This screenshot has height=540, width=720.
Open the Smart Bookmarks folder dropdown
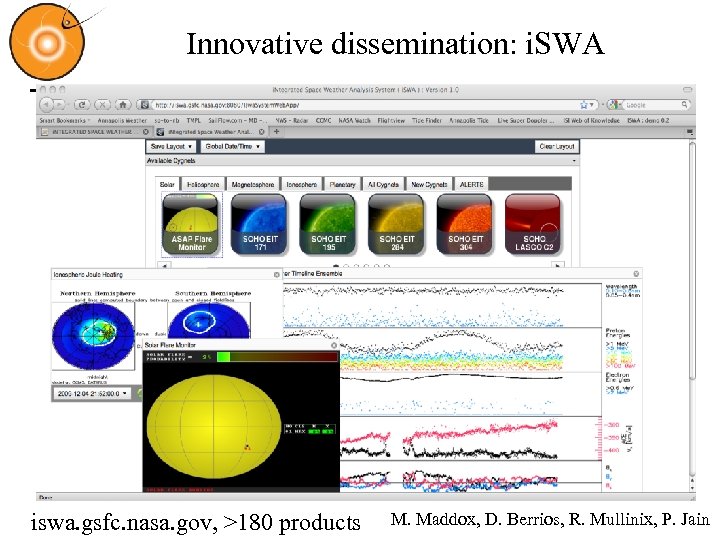[x=65, y=120]
